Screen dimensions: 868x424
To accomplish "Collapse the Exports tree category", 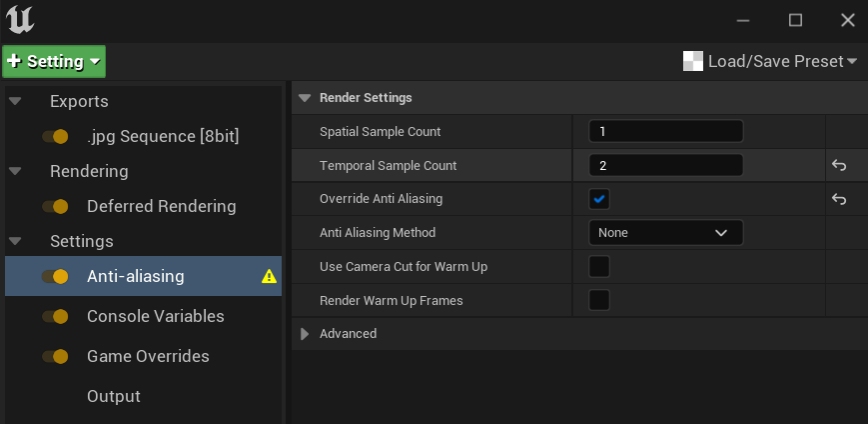I will point(15,102).
